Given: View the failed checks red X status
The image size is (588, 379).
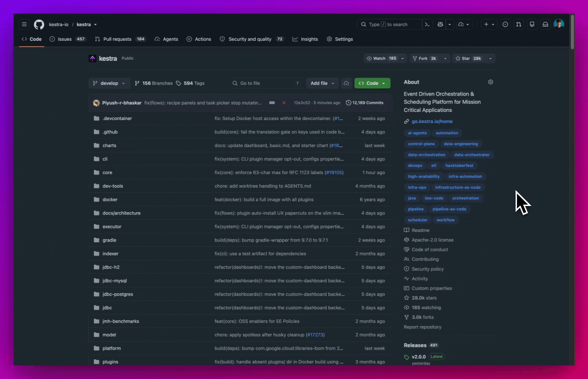Looking at the screenshot, I should [284, 103].
